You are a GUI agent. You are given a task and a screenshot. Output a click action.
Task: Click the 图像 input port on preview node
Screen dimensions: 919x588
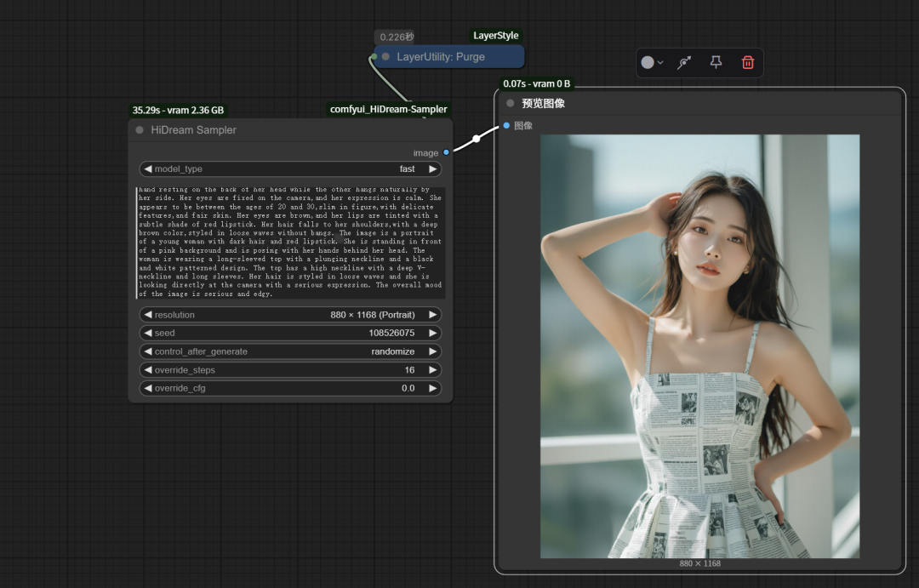point(507,125)
